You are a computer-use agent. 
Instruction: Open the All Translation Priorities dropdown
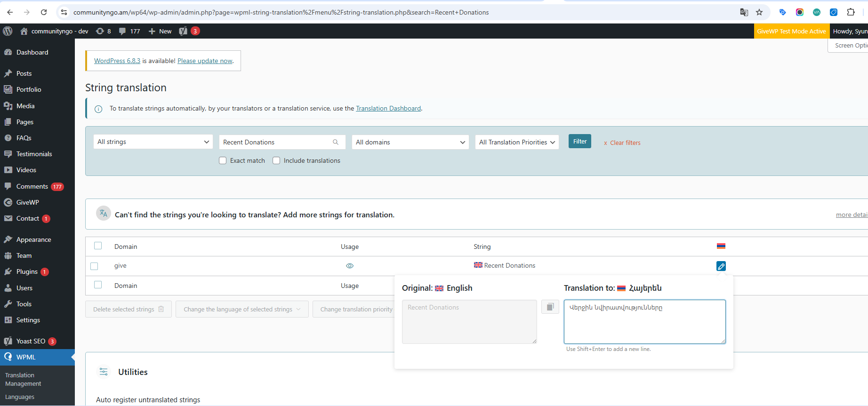pyautogui.click(x=516, y=142)
